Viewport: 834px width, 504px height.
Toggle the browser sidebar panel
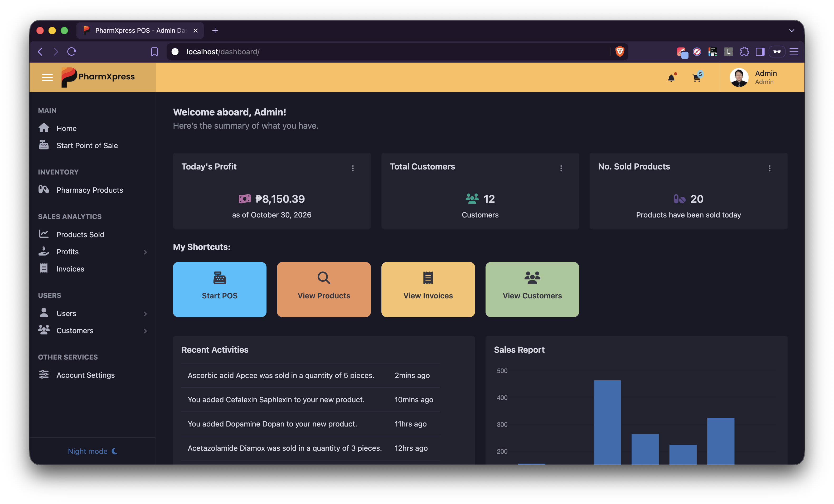tap(760, 51)
